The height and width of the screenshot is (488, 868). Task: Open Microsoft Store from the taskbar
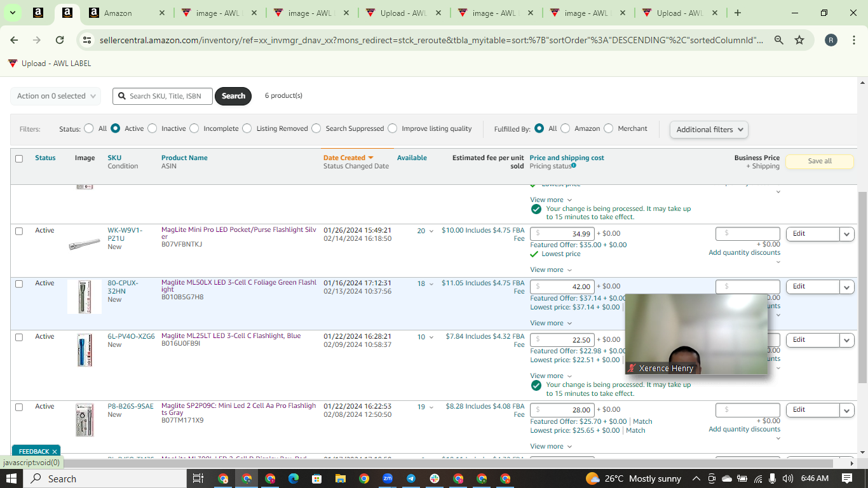[x=317, y=478]
